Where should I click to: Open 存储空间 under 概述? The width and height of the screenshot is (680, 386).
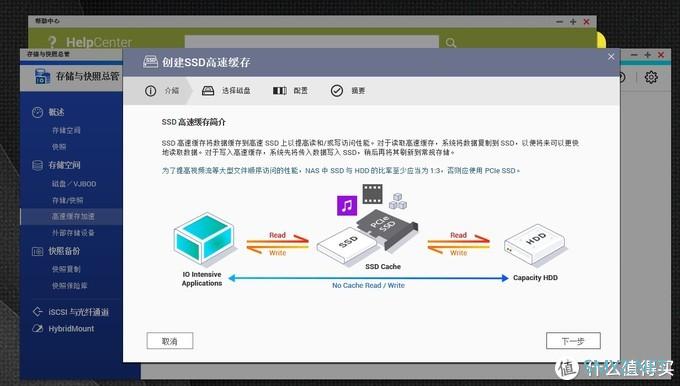(66, 130)
